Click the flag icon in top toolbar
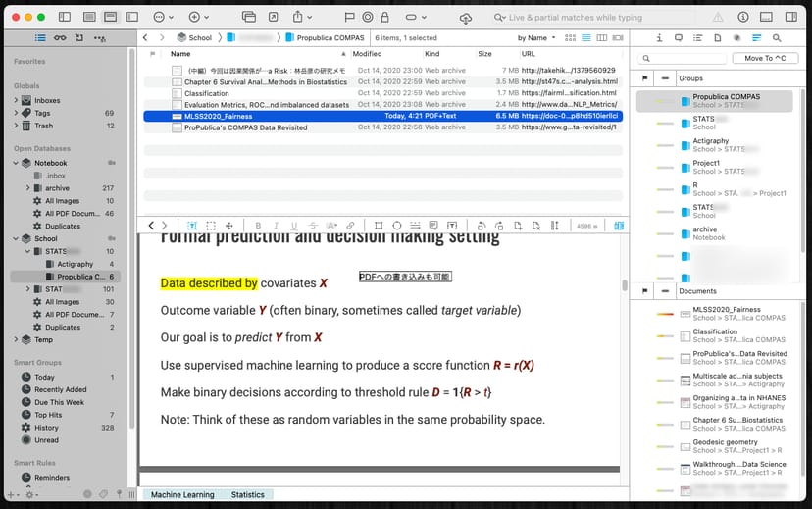This screenshot has height=509, width=812. click(x=350, y=18)
